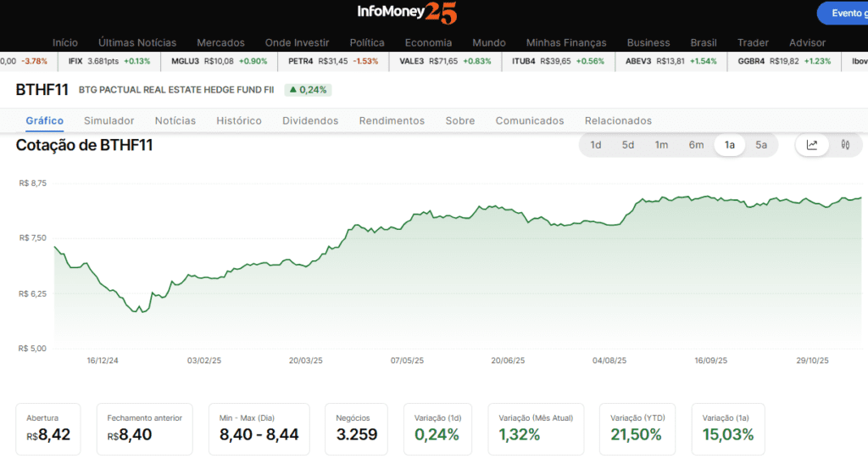Select the 6m time range
Viewport: 868px width, 464px height.
[696, 145]
